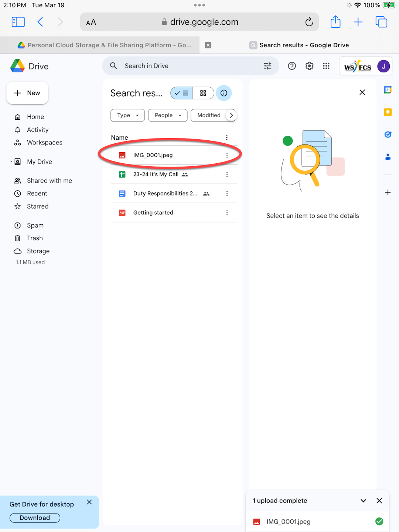Open Google Keep side panel icon

coord(388,112)
